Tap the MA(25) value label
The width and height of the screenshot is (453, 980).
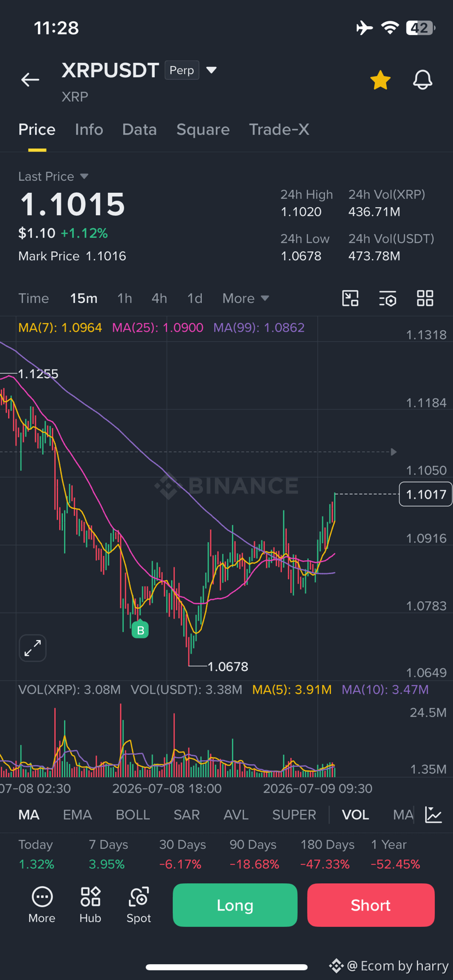[x=158, y=328]
